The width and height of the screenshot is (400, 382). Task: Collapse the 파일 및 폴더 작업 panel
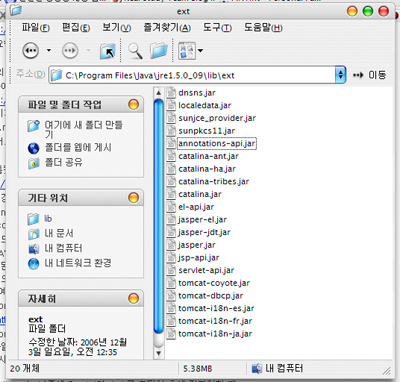[x=133, y=105]
